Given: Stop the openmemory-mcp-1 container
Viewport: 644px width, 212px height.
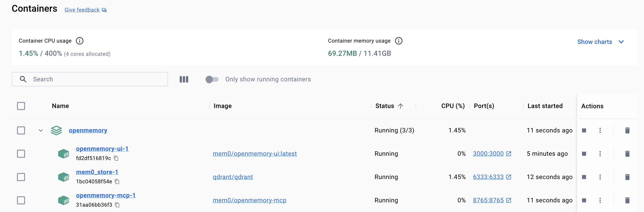Looking at the screenshot, I should (584, 200).
